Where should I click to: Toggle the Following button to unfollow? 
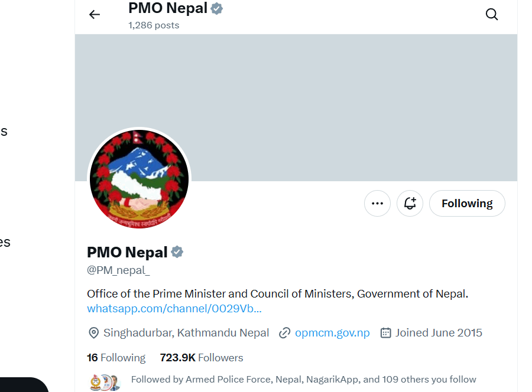pos(467,204)
